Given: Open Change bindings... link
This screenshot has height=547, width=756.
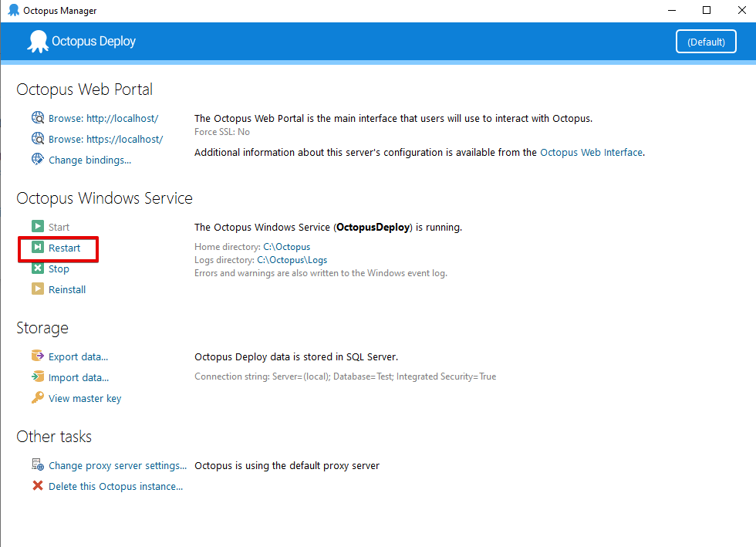Looking at the screenshot, I should (x=89, y=160).
